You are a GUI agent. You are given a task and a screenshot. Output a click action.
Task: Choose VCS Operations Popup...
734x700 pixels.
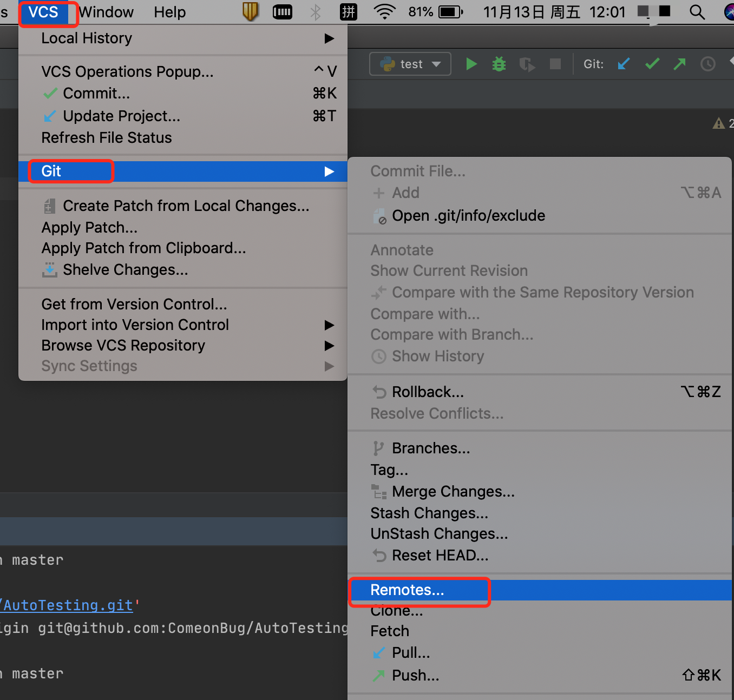[x=183, y=71]
